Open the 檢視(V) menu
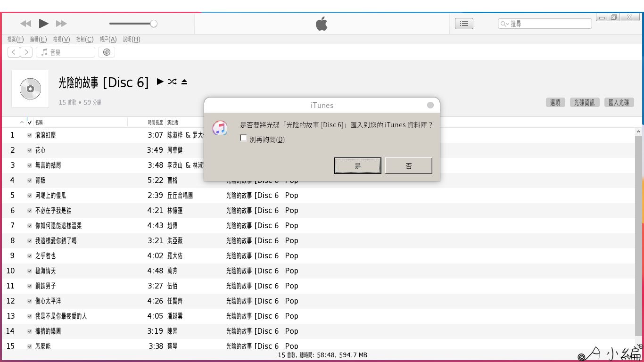 click(x=61, y=40)
